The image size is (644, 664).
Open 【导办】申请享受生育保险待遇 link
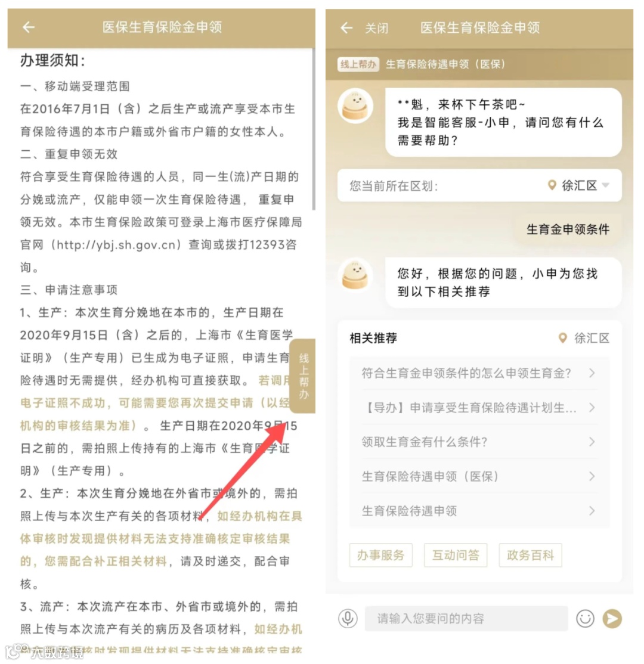coord(479,407)
